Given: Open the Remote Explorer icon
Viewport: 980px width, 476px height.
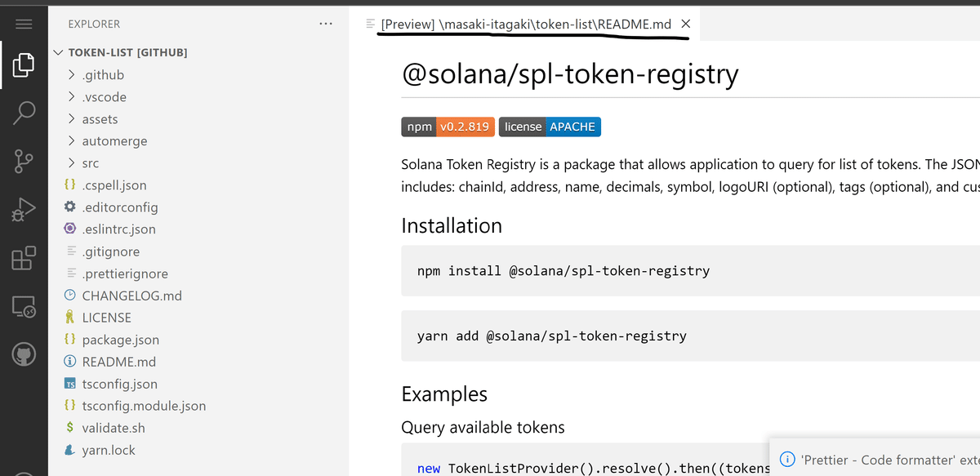Looking at the screenshot, I should tap(24, 307).
